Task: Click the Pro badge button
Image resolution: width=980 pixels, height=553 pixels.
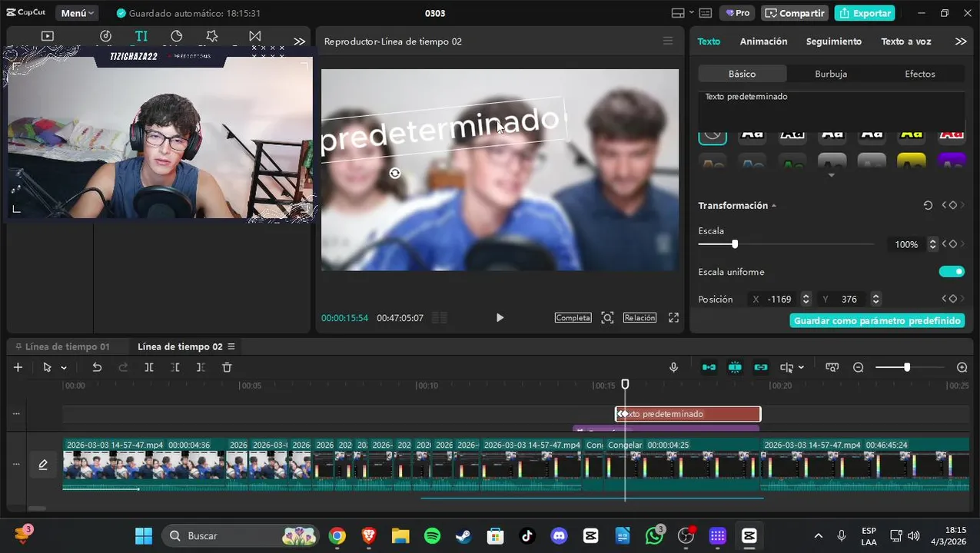Action: 737,13
